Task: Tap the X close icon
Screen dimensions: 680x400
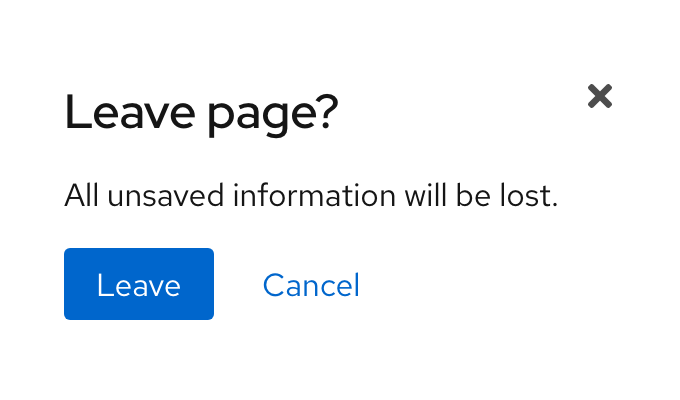Action: click(x=600, y=96)
